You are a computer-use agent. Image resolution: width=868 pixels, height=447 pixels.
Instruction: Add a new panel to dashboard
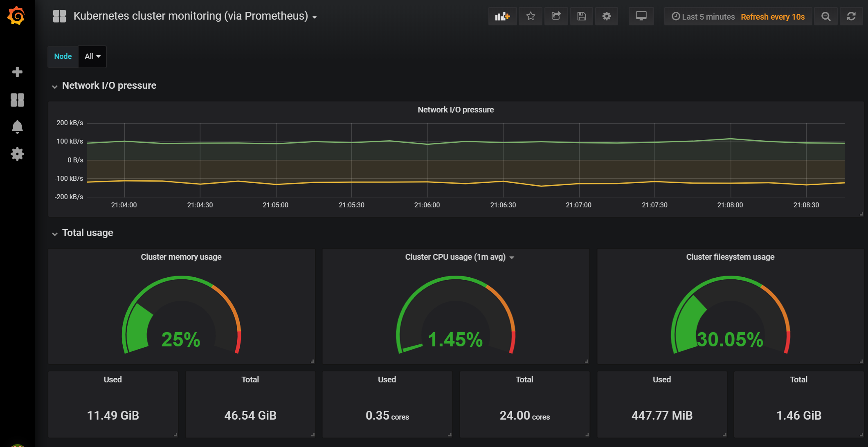[502, 16]
